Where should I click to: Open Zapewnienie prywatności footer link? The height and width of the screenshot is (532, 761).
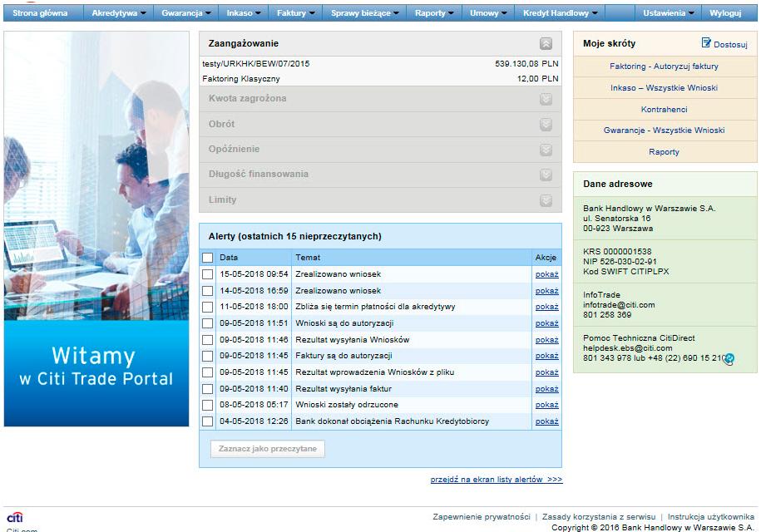tap(482, 517)
